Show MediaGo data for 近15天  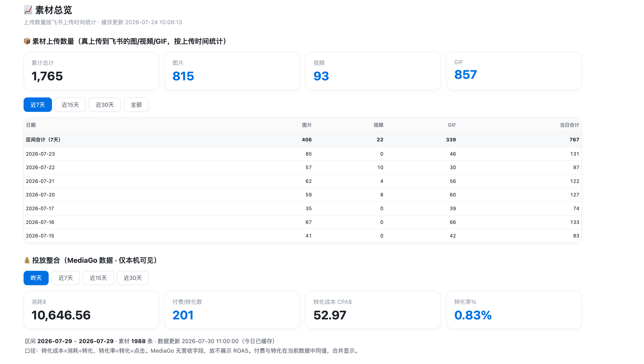(98, 278)
